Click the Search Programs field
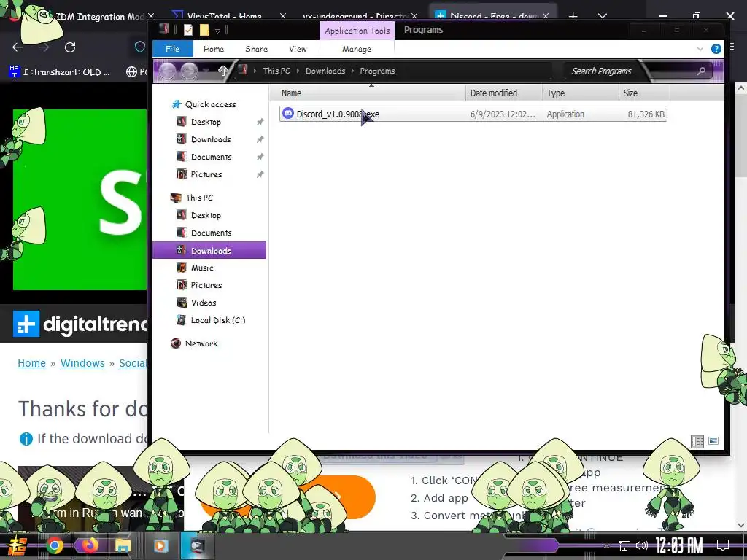This screenshot has height=560, width=747. [x=638, y=71]
